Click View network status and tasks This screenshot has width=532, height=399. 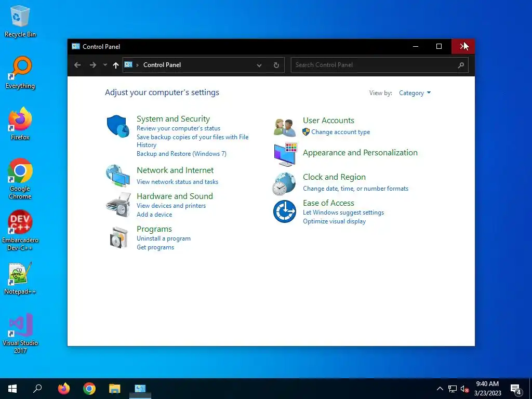[x=178, y=182]
